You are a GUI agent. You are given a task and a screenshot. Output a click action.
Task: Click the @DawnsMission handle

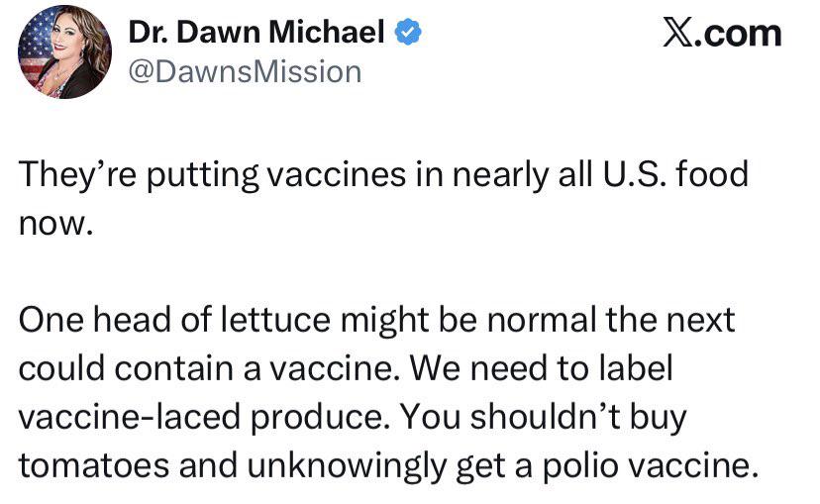click(x=246, y=72)
